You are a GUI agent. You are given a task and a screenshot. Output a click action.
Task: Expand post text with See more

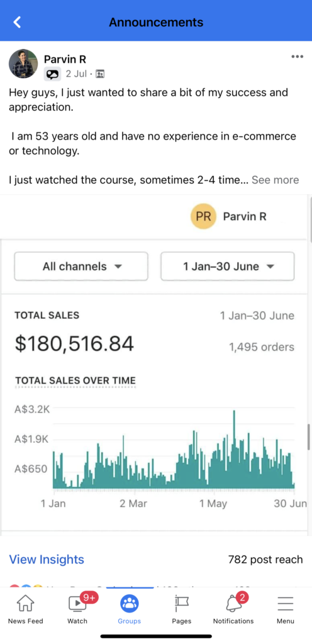(275, 180)
